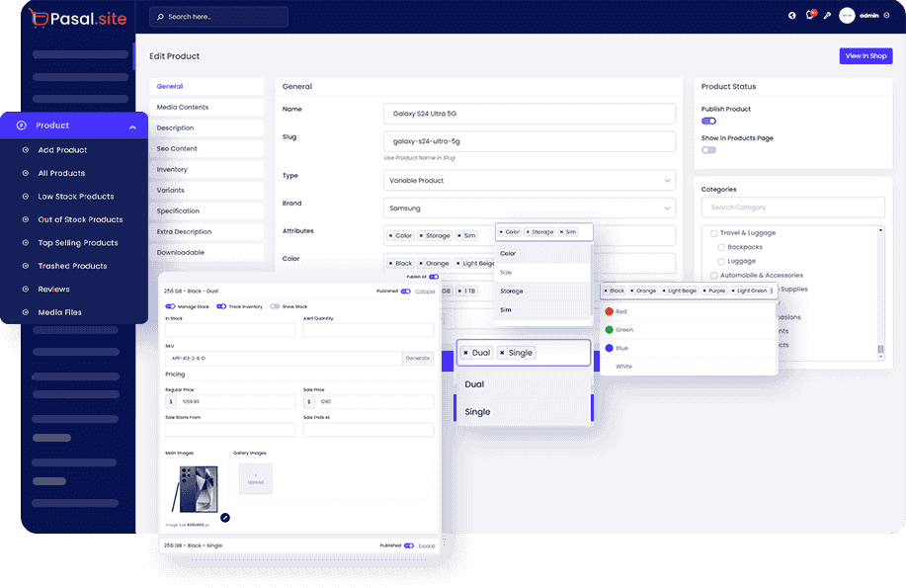
Task: Toggle the Manage Stock switch
Action: [x=171, y=306]
